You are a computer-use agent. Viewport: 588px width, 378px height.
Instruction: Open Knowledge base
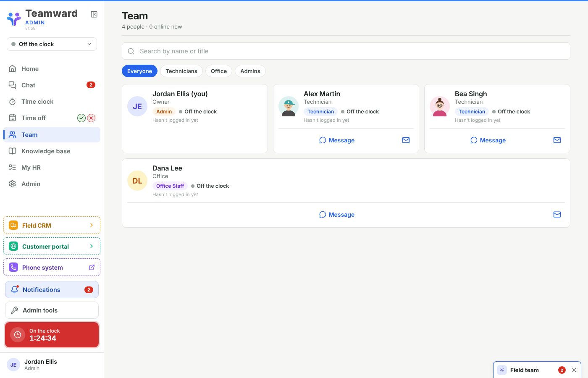[x=52, y=151]
